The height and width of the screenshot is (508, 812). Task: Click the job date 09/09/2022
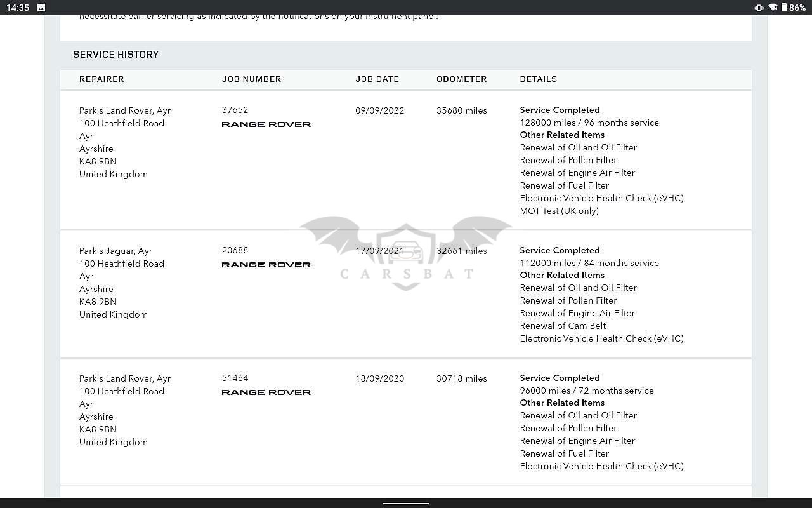point(379,110)
